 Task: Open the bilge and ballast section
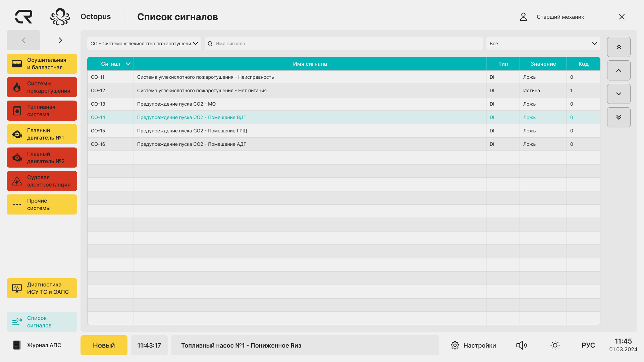42,64
